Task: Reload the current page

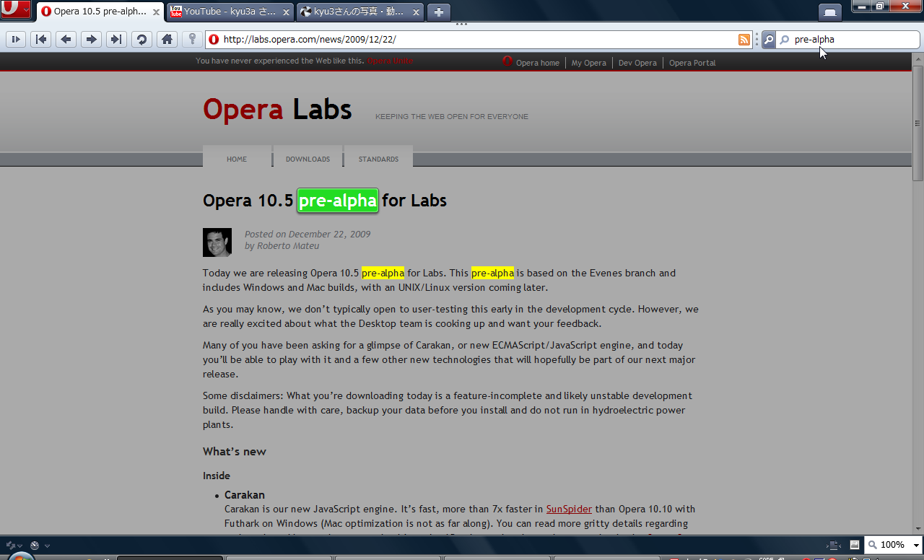Action: point(141,39)
